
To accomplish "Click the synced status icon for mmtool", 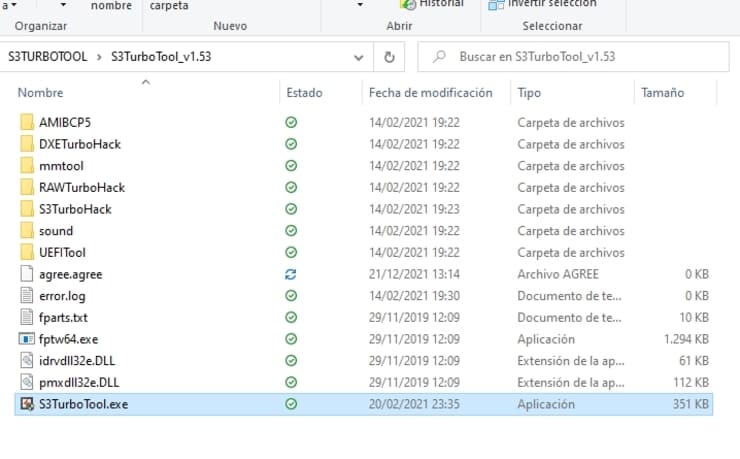I will pos(291,166).
